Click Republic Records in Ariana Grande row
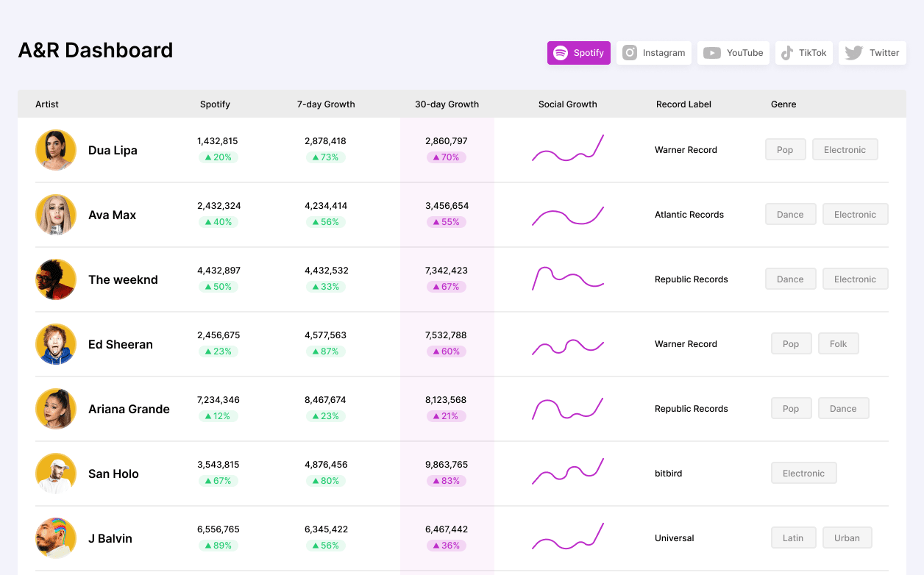Viewport: 924px width, 575px height. 692,409
